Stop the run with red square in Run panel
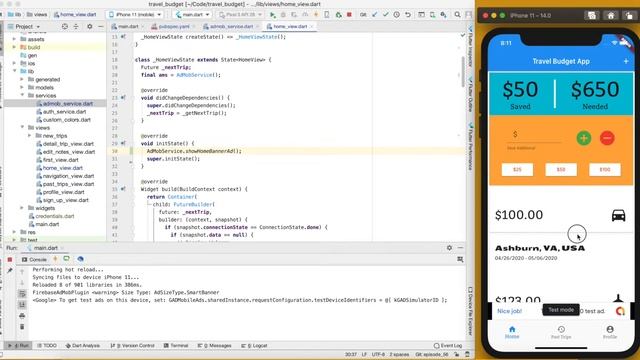Viewport: 640px width, 360px height. [x=10, y=260]
